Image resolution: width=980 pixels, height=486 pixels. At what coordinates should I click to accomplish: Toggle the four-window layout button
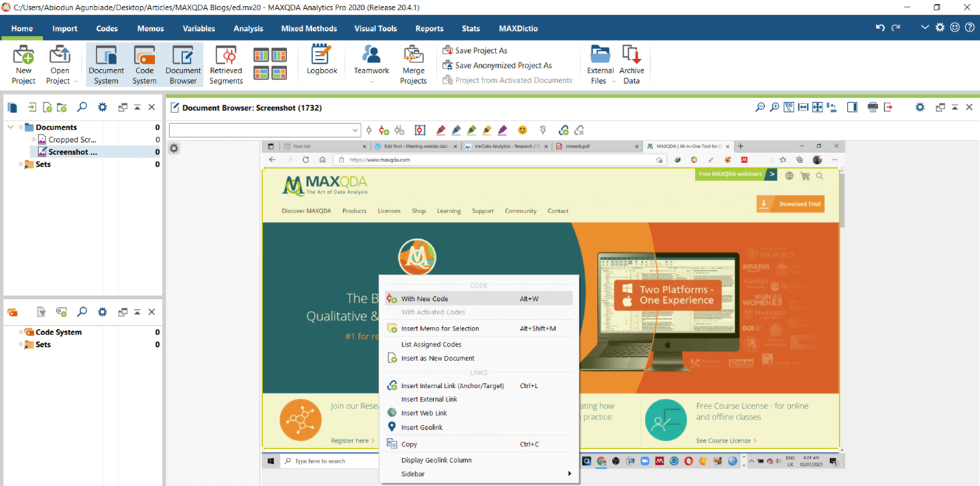coord(270,65)
